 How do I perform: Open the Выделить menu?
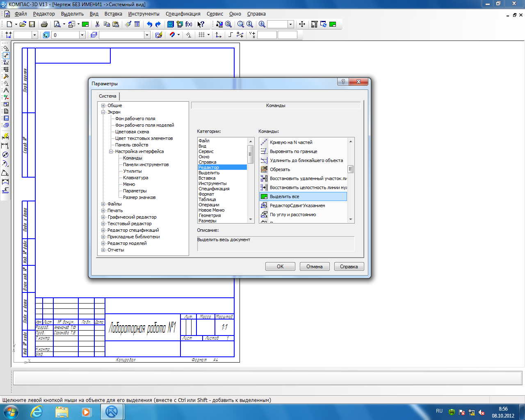click(x=72, y=14)
